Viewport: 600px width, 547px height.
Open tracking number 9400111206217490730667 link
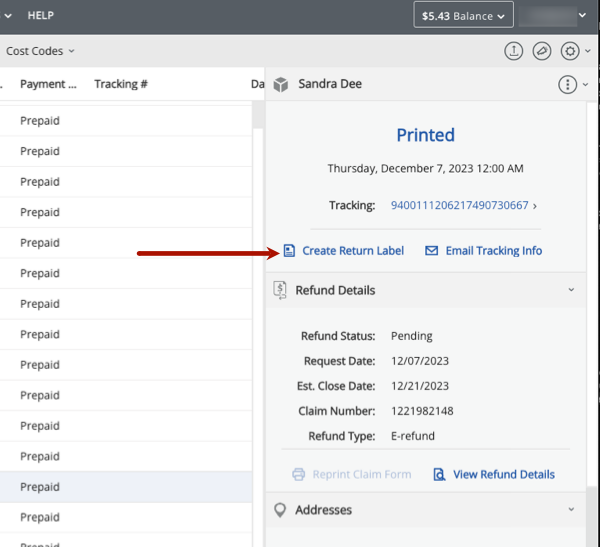[x=459, y=206]
